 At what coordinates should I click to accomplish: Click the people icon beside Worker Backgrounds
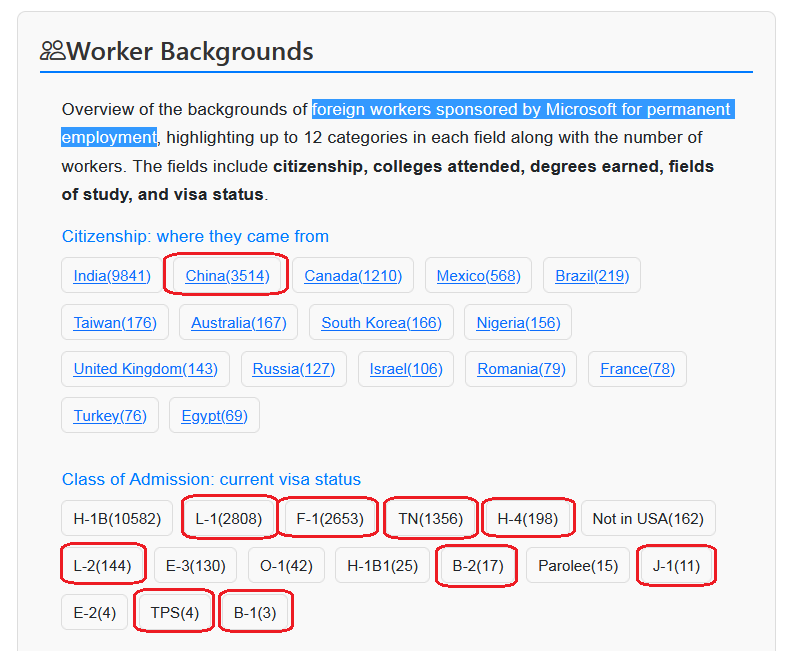tap(53, 51)
